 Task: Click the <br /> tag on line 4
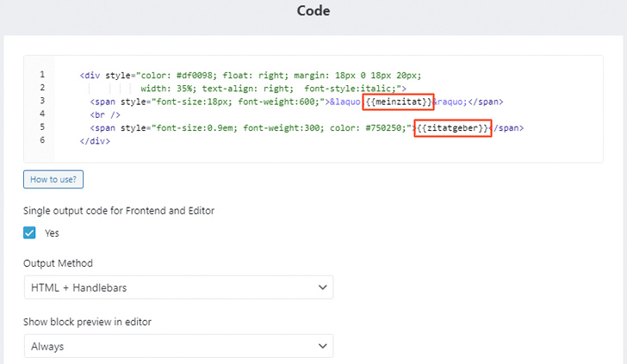(x=105, y=115)
